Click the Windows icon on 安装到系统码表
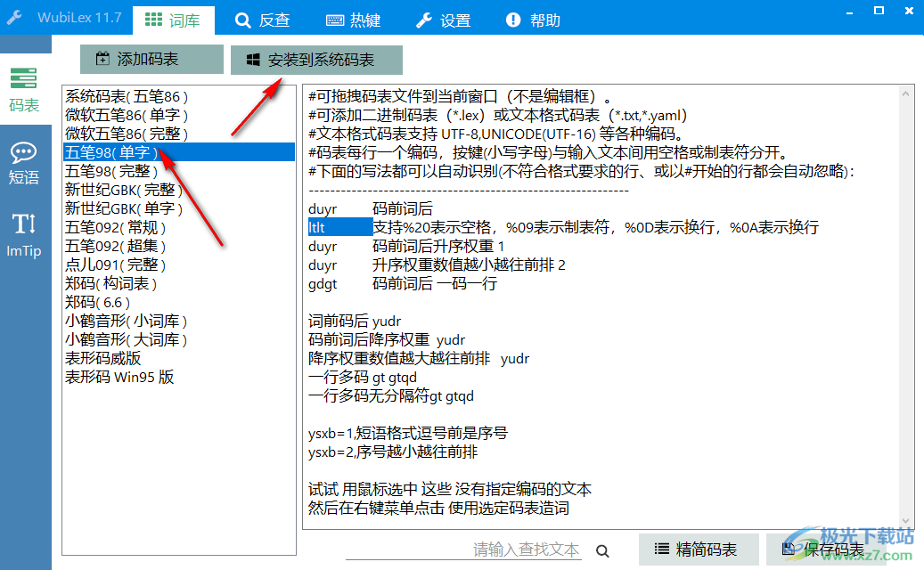Image resolution: width=924 pixels, height=570 pixels. point(253,60)
